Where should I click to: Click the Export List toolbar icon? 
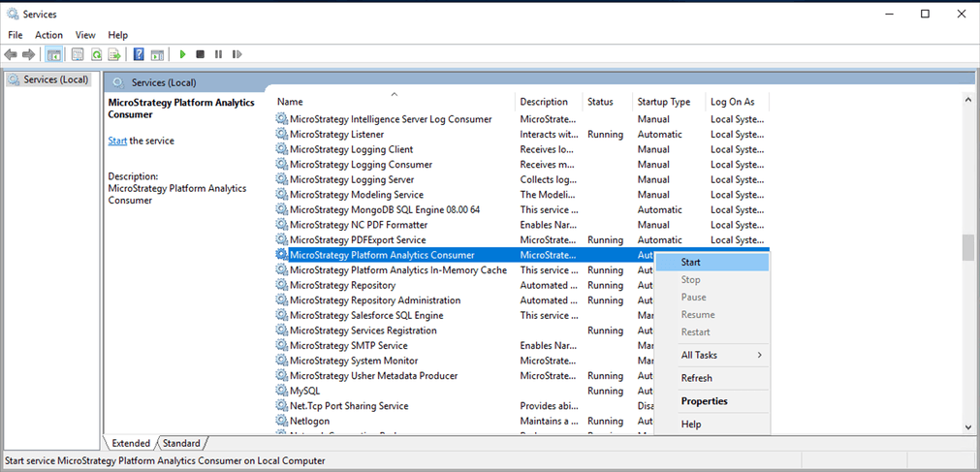[x=114, y=54]
